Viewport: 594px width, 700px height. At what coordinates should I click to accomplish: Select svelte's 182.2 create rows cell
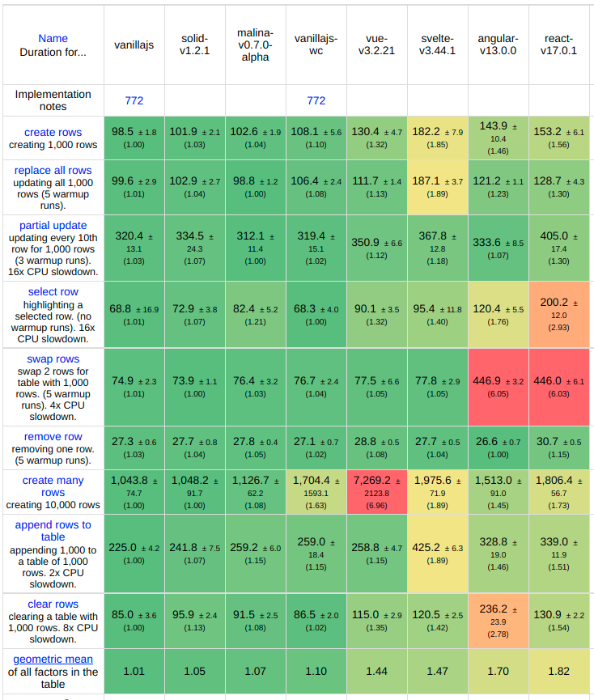coord(437,138)
